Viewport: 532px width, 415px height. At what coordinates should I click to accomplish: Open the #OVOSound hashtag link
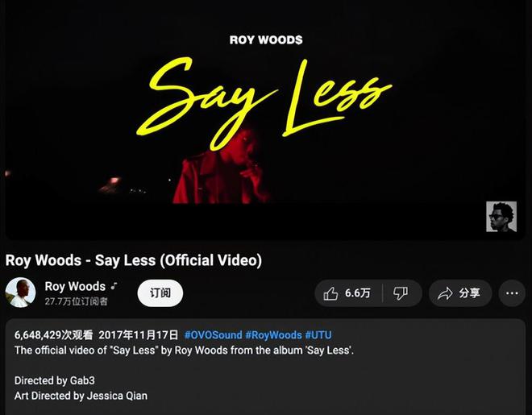click(213, 335)
